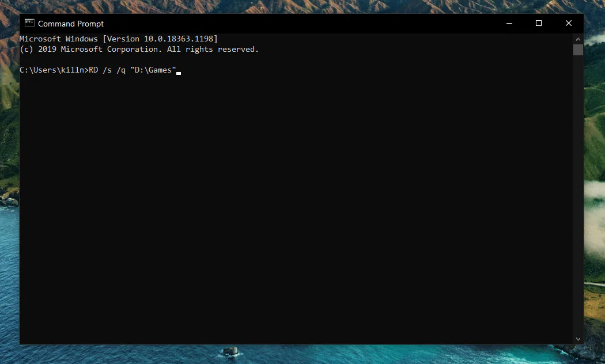Click the scrollbar up arrow
The width and height of the screenshot is (605, 364).
[x=578, y=39]
